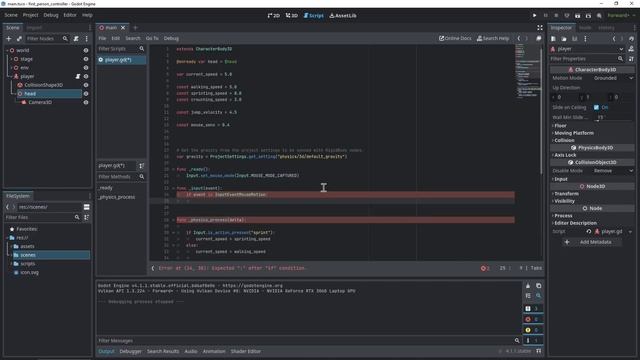
Task: Open the AssetLib workspace
Action: click(343, 16)
